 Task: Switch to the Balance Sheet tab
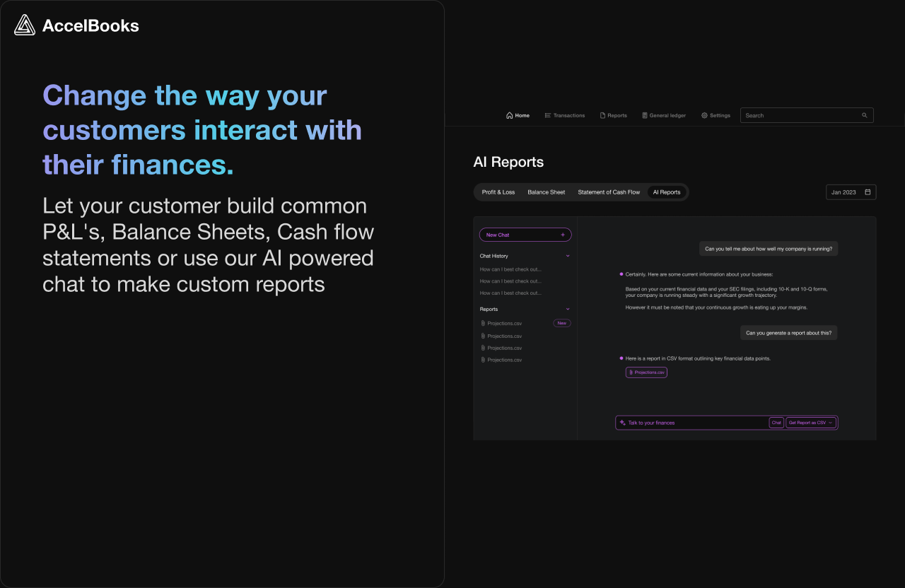[x=547, y=192]
